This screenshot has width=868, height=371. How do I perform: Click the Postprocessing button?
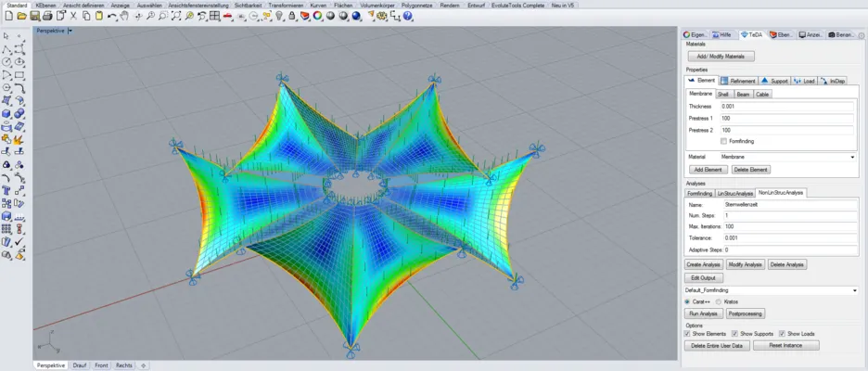pyautogui.click(x=745, y=313)
